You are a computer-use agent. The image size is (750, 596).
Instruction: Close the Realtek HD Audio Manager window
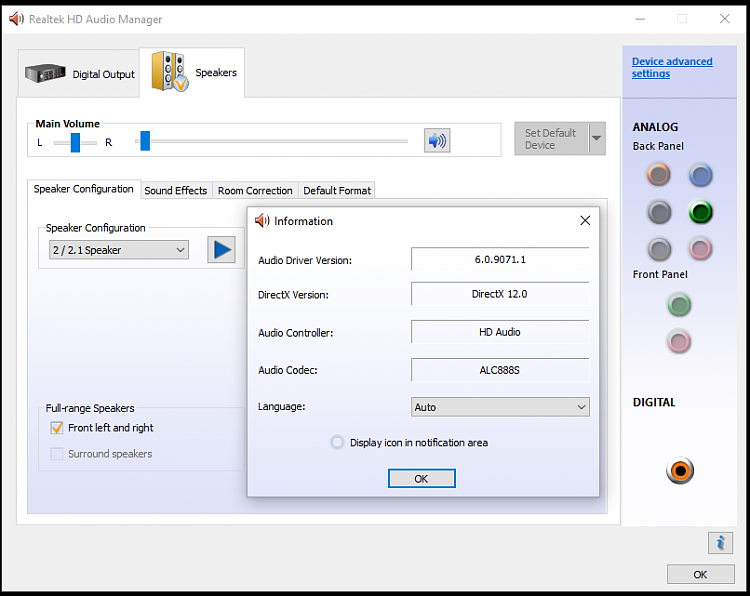725,19
